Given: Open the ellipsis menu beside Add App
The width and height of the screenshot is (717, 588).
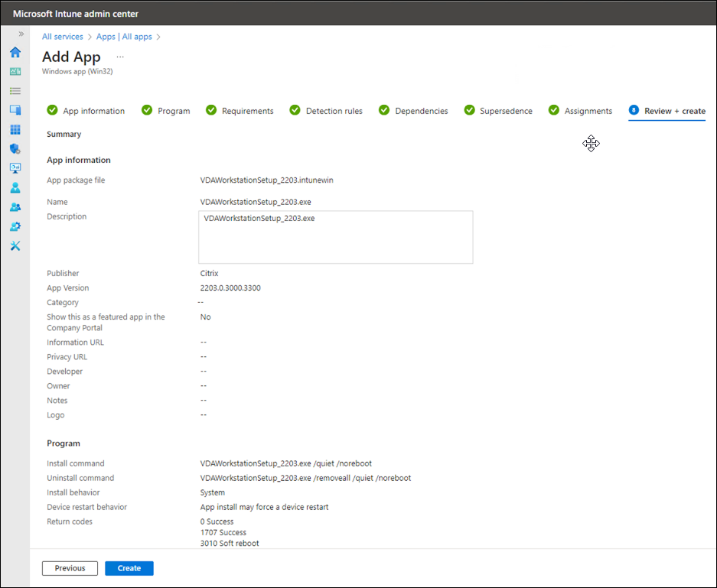Looking at the screenshot, I should 119,57.
